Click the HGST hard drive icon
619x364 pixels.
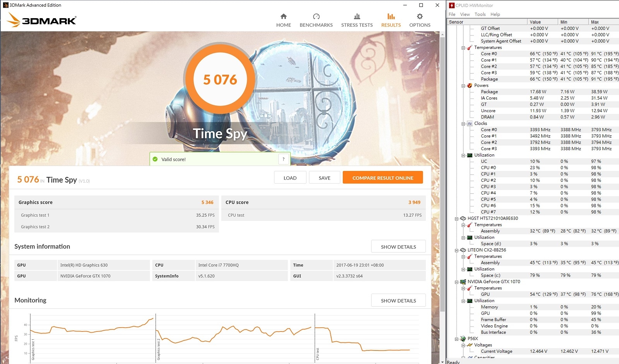(463, 218)
